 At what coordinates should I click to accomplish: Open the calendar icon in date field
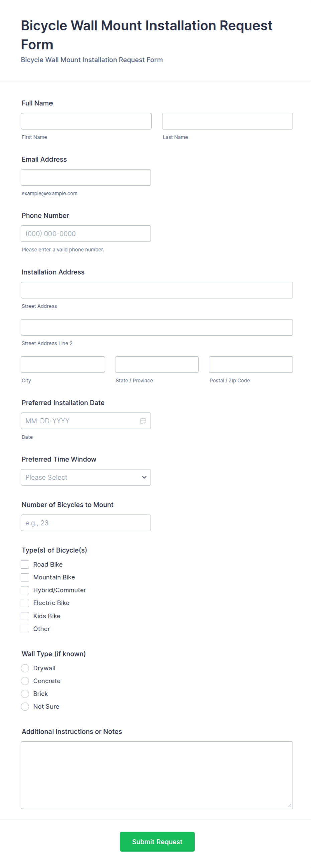click(143, 421)
